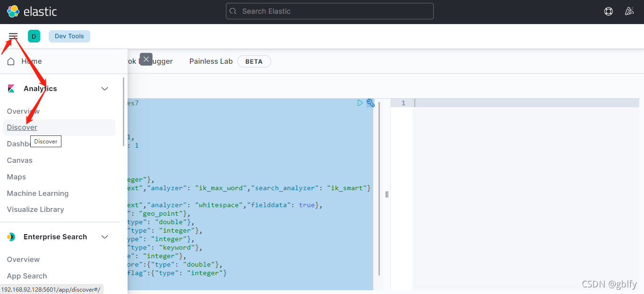Open the Machine Learning link

[38, 193]
